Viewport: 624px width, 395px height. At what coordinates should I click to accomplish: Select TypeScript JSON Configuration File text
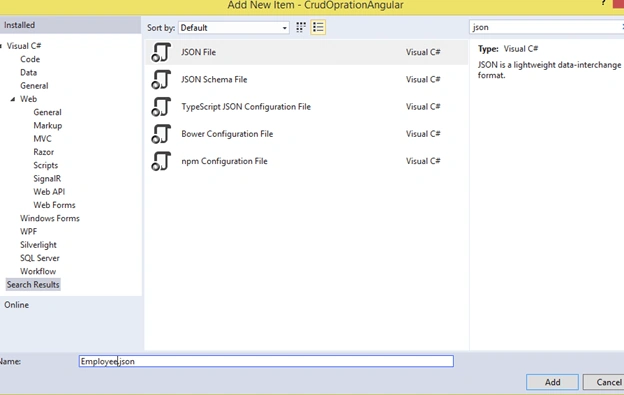246,107
